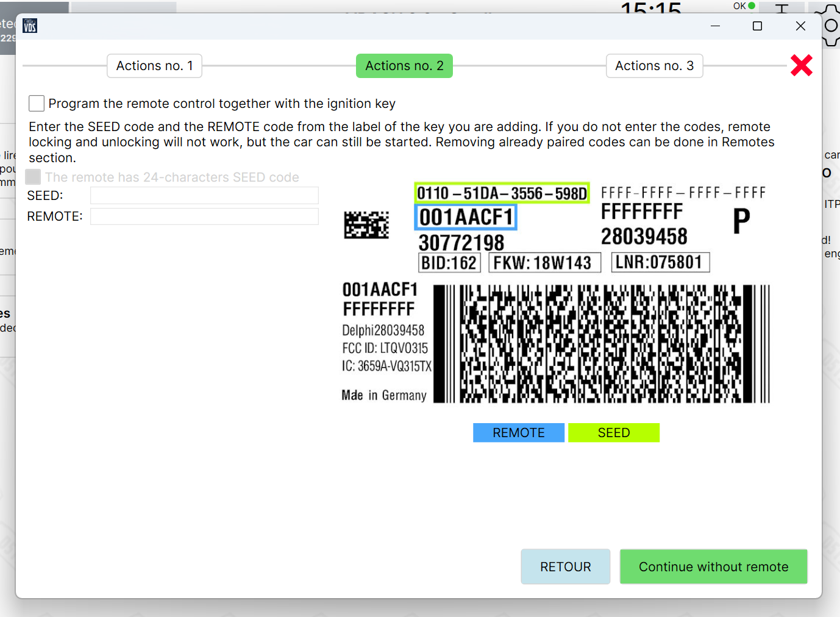The image size is (840, 617).
Task: Select the Actions no. 2 step
Action: coord(404,66)
